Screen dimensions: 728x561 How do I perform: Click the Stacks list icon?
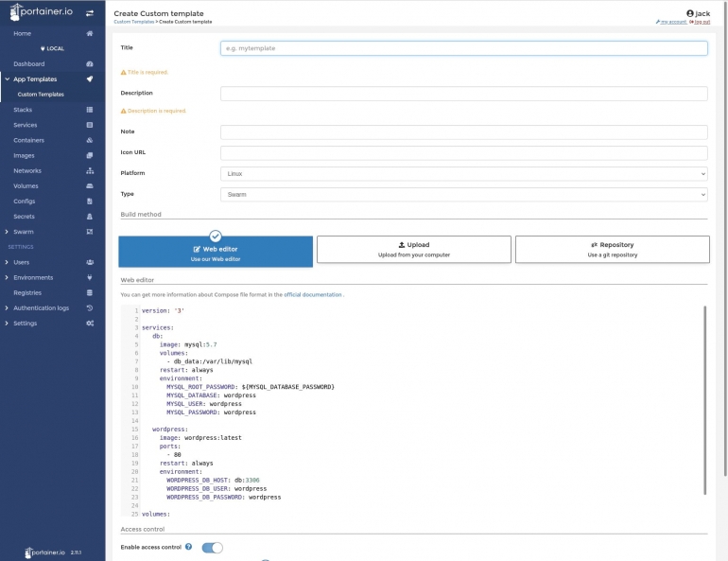[x=90, y=110]
